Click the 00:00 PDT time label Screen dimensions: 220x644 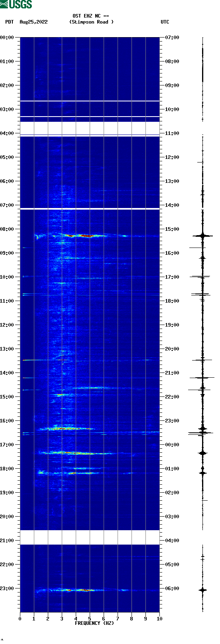(7, 38)
